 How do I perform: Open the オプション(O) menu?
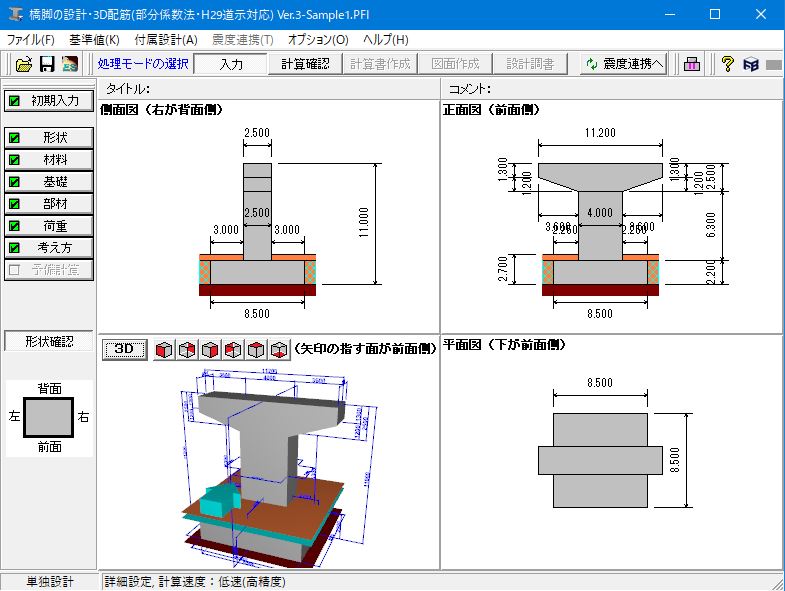coord(318,40)
